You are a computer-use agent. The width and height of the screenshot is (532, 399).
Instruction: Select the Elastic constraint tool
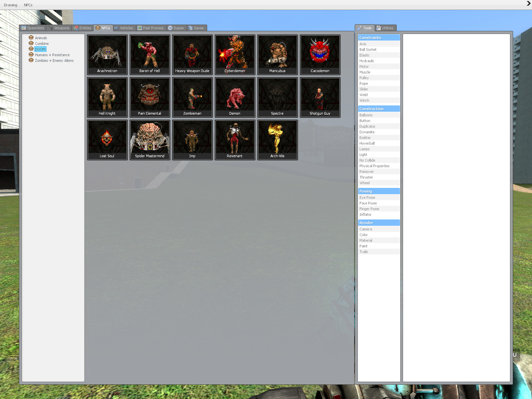[379, 55]
